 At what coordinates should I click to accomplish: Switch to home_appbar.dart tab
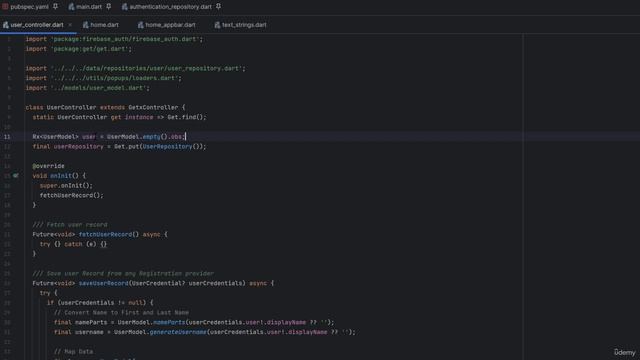(170, 25)
